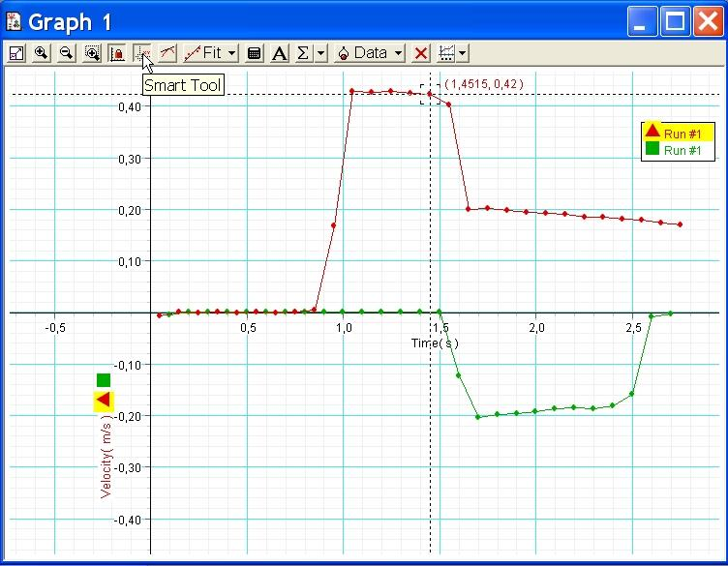Click the 2,0 tick label on time axis
This screenshot has width=728, height=566.
[x=536, y=328]
